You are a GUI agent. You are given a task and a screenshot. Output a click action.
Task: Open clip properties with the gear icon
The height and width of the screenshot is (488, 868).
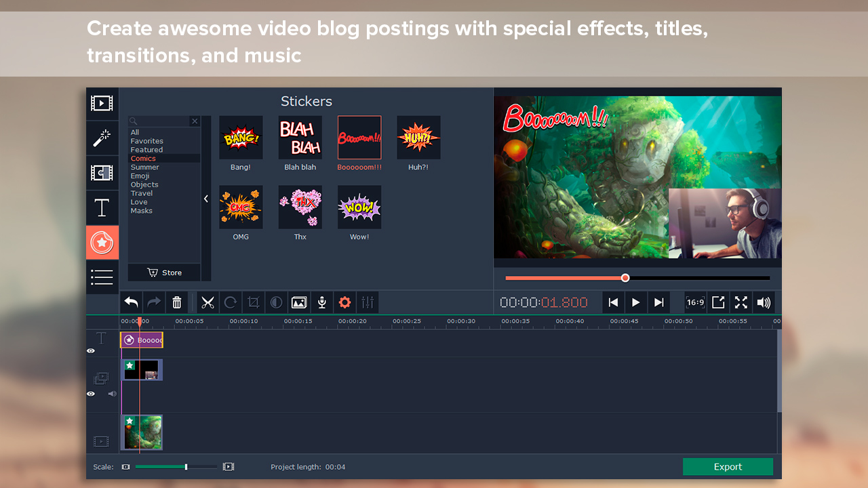click(x=344, y=302)
